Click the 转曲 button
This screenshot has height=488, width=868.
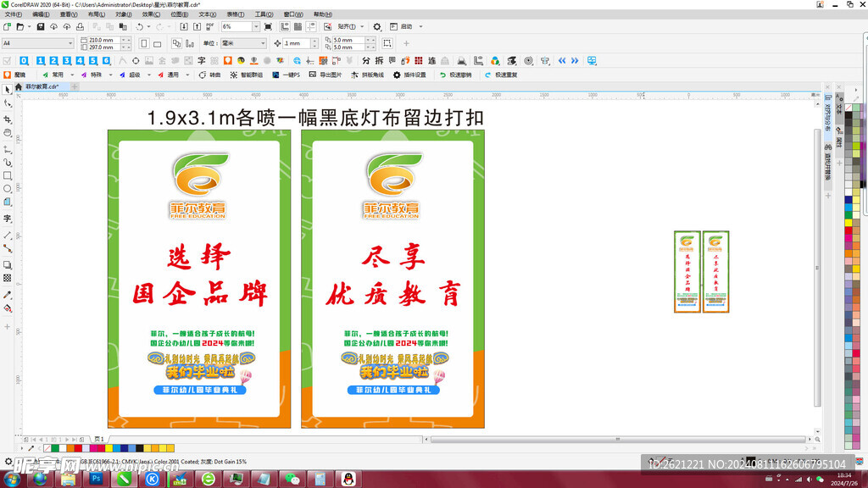(210, 75)
